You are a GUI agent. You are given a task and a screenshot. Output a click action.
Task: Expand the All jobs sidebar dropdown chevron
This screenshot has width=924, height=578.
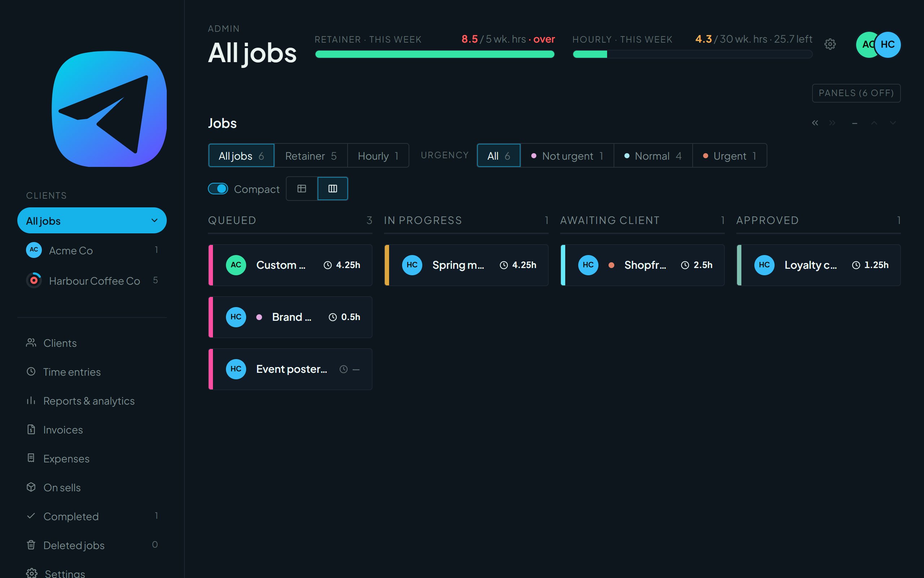coord(154,220)
